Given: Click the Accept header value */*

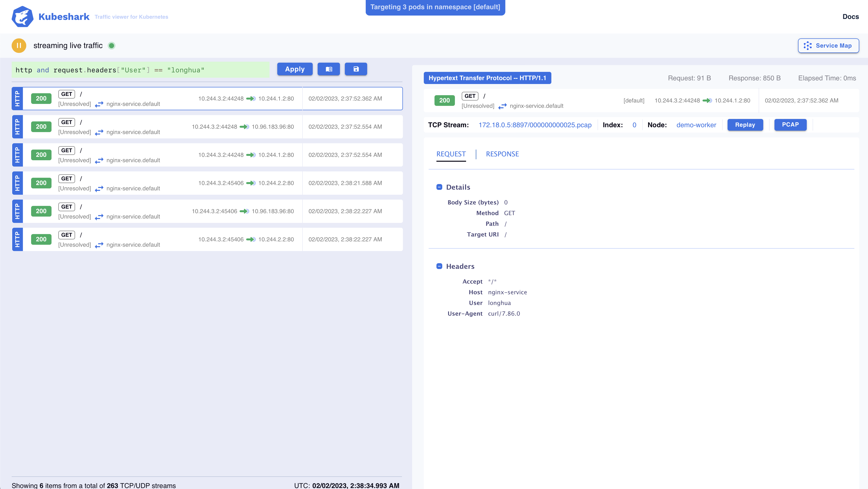Looking at the screenshot, I should coord(492,281).
